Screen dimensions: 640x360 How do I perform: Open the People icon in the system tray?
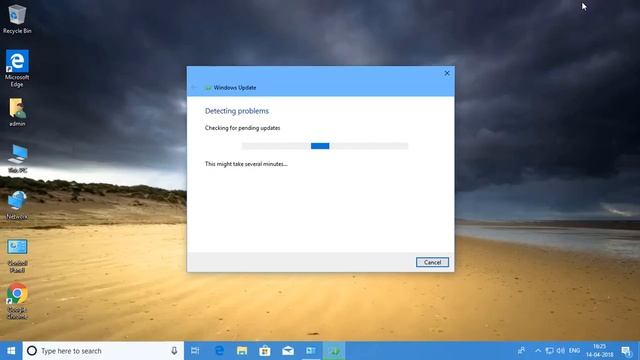tap(522, 351)
